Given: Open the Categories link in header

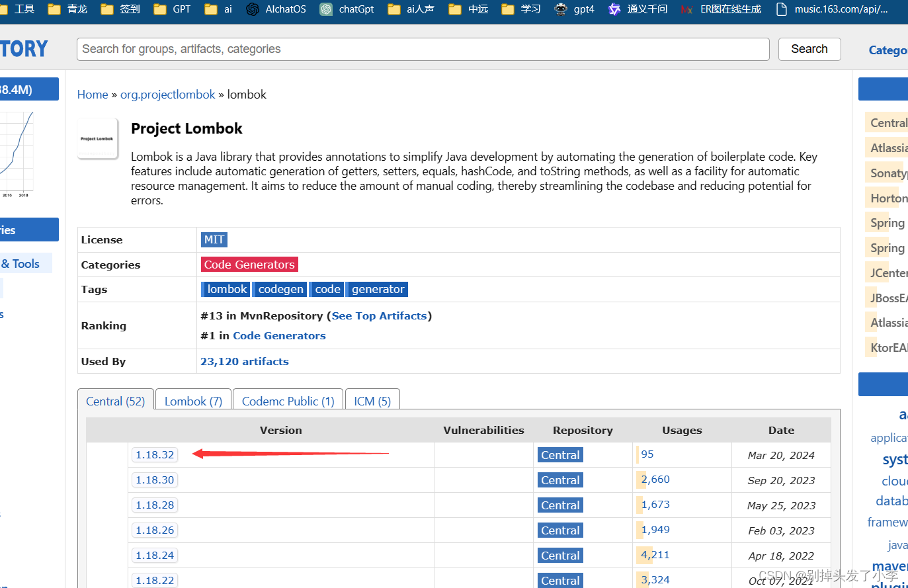Looking at the screenshot, I should click(x=888, y=50).
